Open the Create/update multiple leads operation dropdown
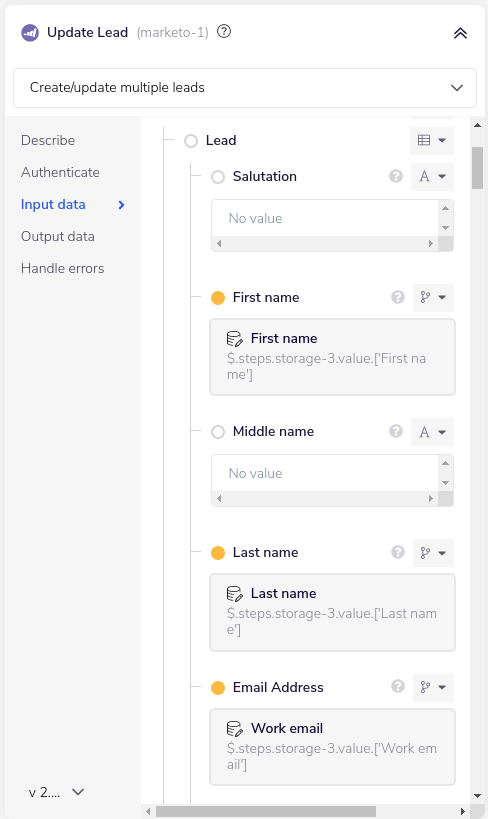 245,88
